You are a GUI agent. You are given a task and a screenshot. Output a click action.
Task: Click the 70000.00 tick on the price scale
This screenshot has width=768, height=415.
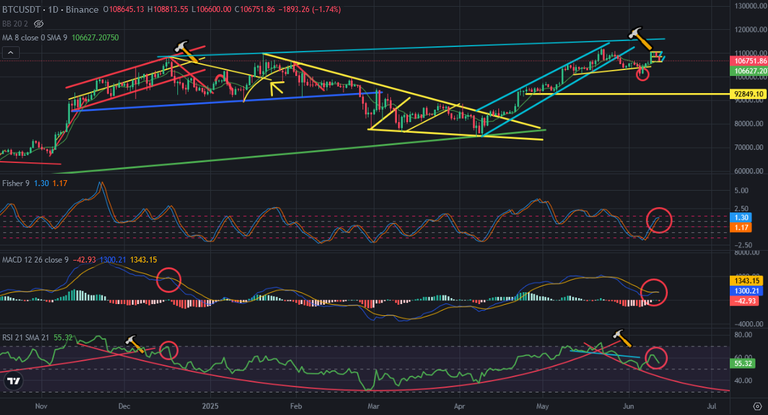pyautogui.click(x=749, y=147)
